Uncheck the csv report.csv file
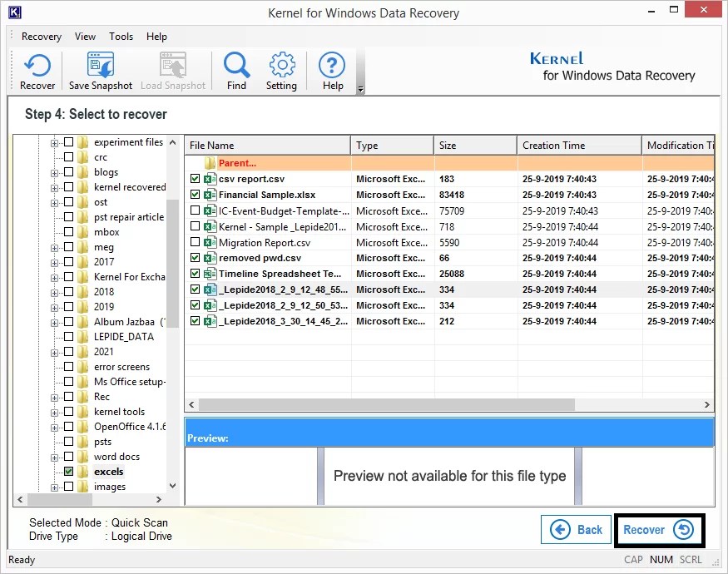Screen dimensions: 728x574 [x=194, y=178]
